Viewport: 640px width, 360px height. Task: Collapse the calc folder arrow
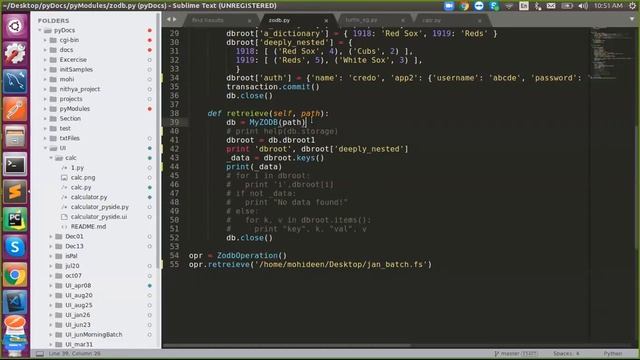click(51, 158)
